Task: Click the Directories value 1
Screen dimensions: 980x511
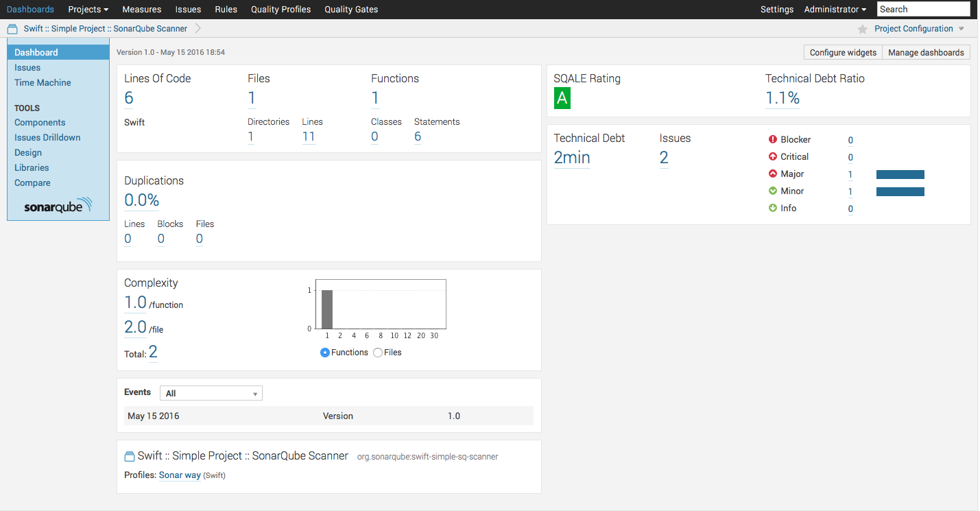Action: (251, 136)
